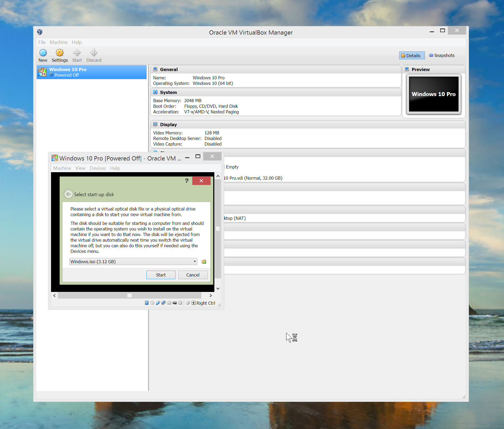Click the '128 MB' video memory value
Image resolution: width=504 pixels, height=429 pixels.
click(212, 133)
